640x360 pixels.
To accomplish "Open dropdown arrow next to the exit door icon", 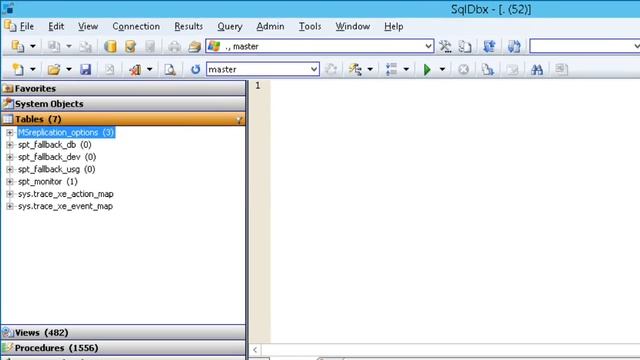I will pyautogui.click(x=150, y=69).
